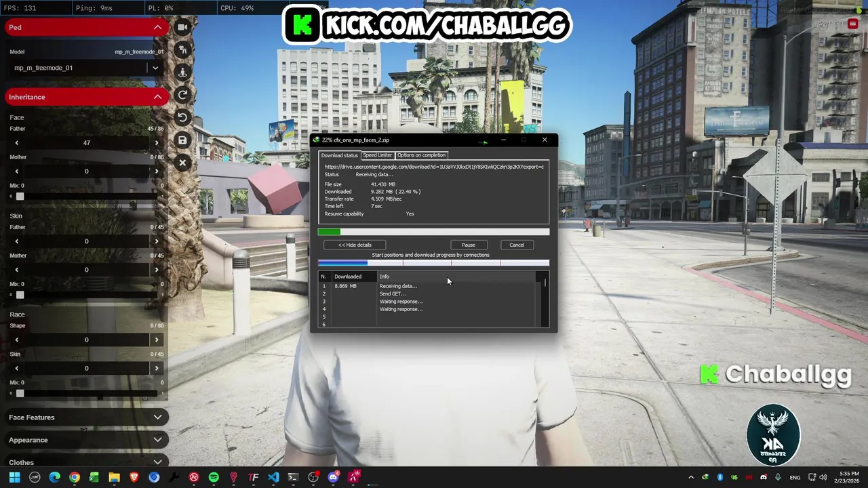Image resolution: width=868 pixels, height=488 pixels.
Task: Open Brave browser from the taskbar
Action: click(134, 477)
